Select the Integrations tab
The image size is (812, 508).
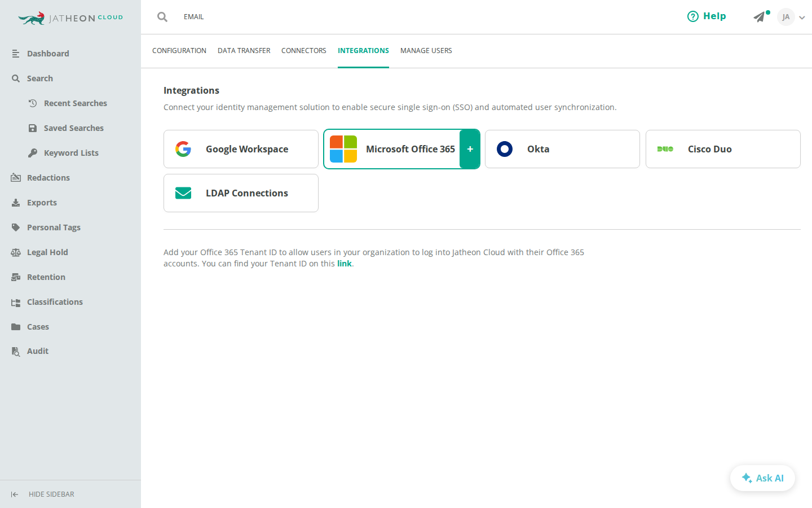363,51
